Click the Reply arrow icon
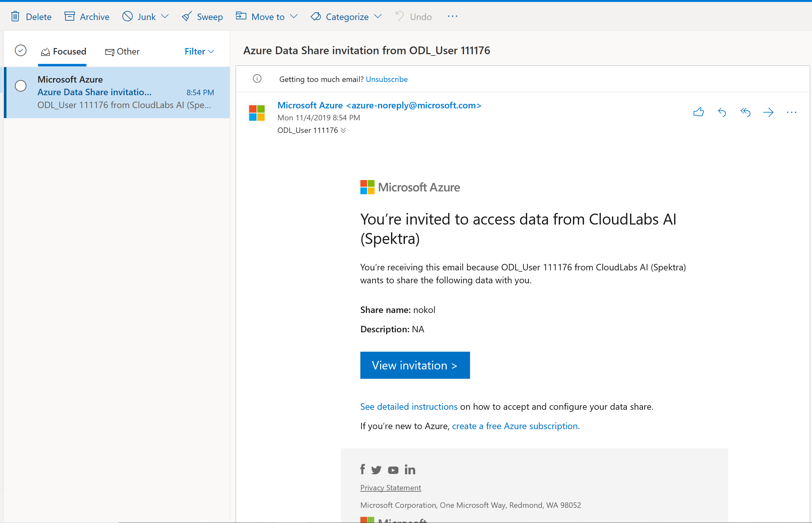The width and height of the screenshot is (812, 523). point(722,112)
